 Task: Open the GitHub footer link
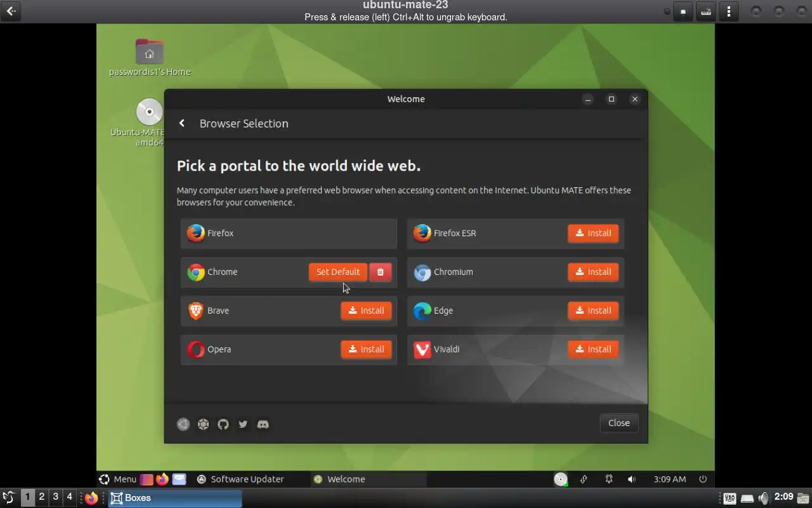click(x=223, y=424)
